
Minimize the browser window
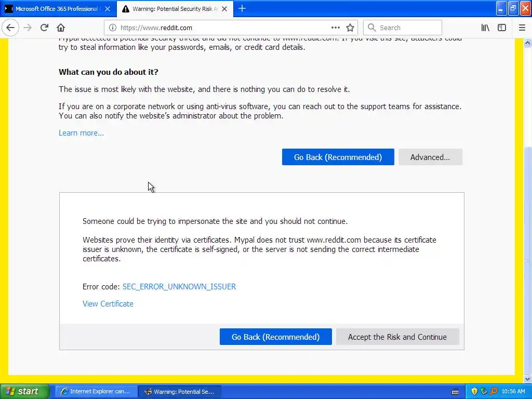pos(501,9)
